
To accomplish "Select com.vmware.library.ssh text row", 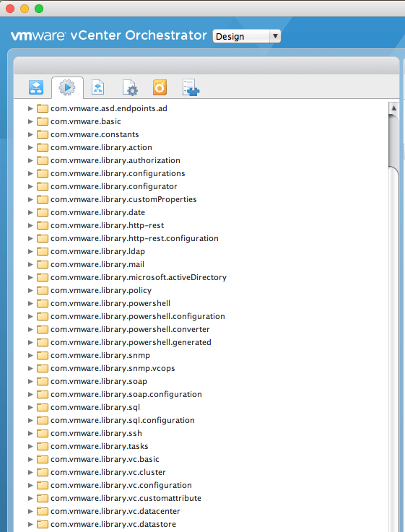I will pos(96,433).
